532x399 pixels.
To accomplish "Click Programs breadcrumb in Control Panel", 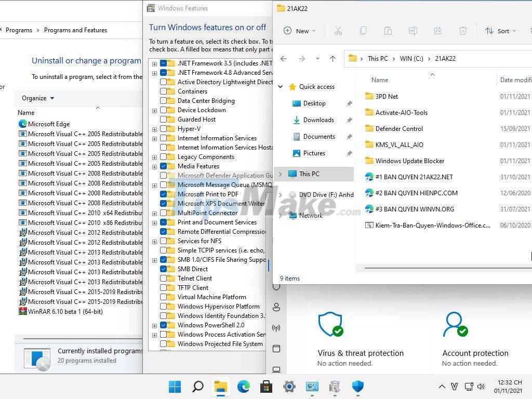I will 19,30.
